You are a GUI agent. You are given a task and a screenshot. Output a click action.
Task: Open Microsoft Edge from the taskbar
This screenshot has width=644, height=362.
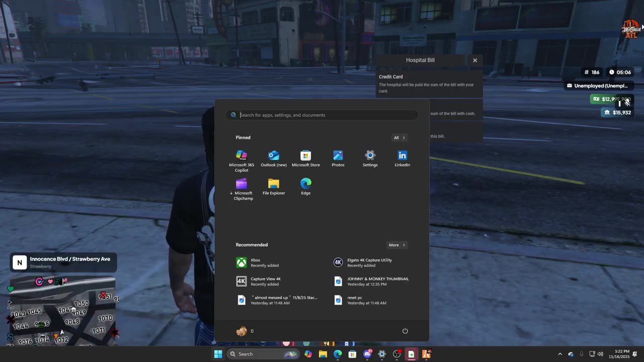(338, 354)
